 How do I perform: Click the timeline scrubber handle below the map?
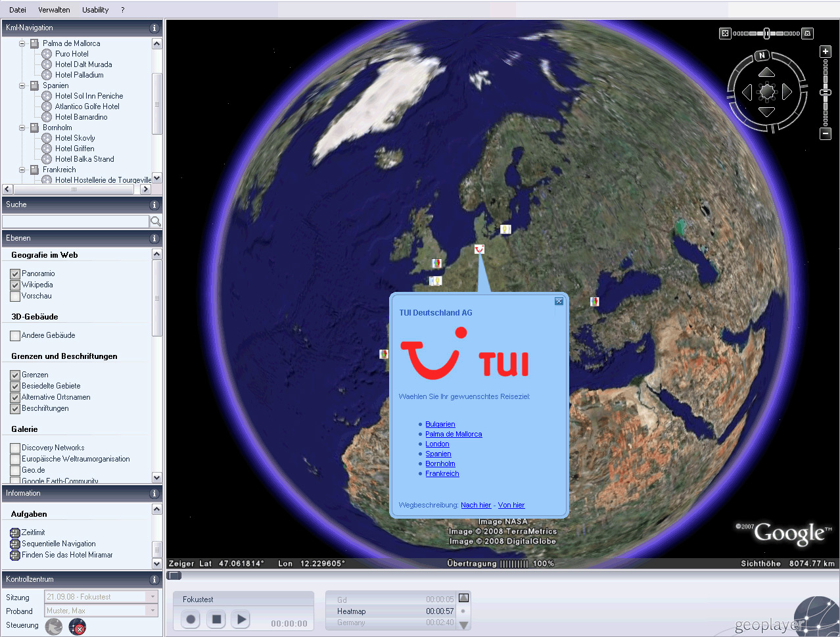(x=174, y=576)
